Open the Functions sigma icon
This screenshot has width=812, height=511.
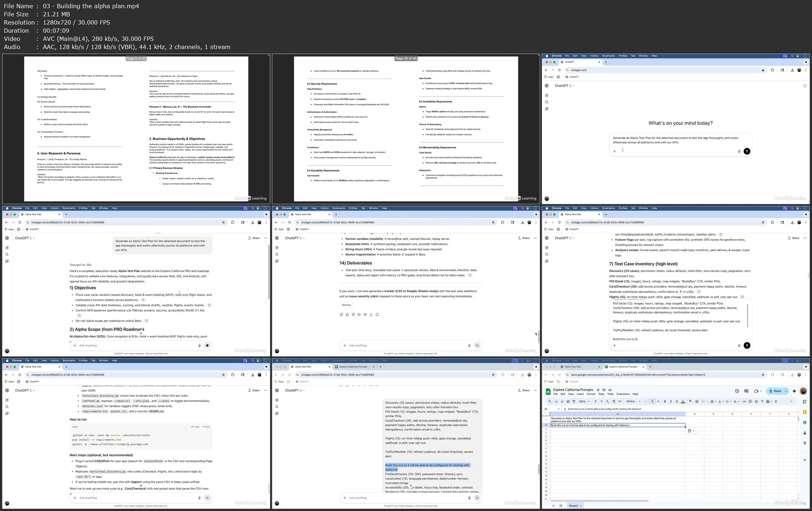[776, 401]
